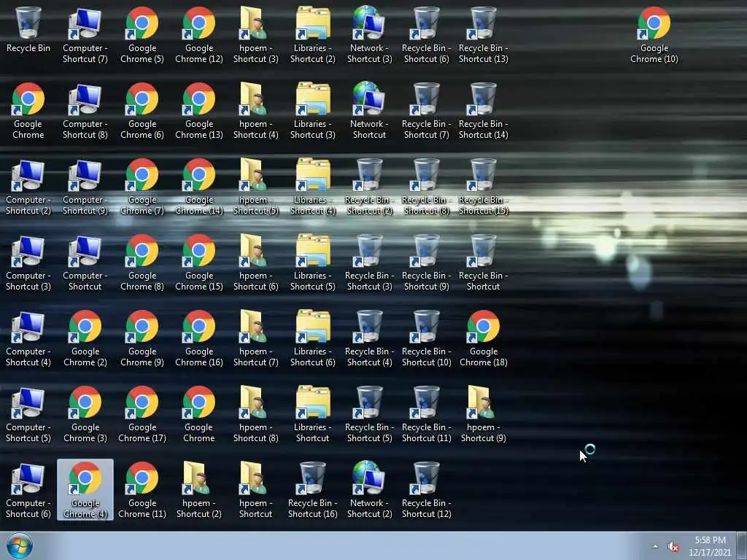Select the Google Chrome (11) shortcut
The height and width of the screenshot is (560, 747).
(142, 489)
